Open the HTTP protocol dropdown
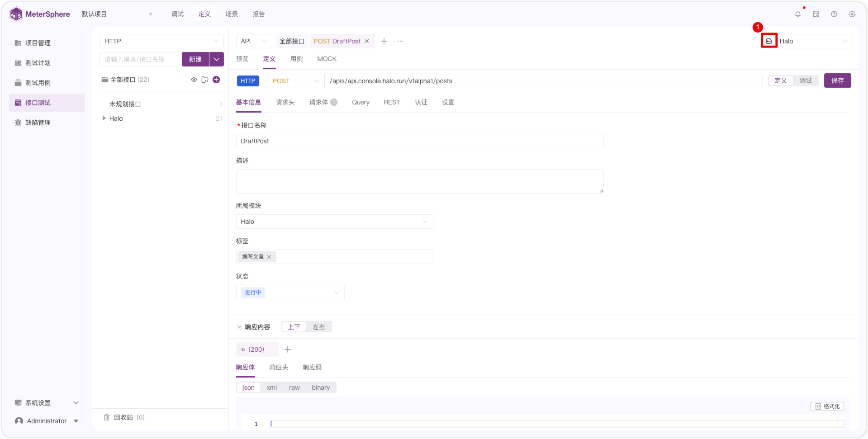This screenshot has height=439, width=868. point(161,41)
